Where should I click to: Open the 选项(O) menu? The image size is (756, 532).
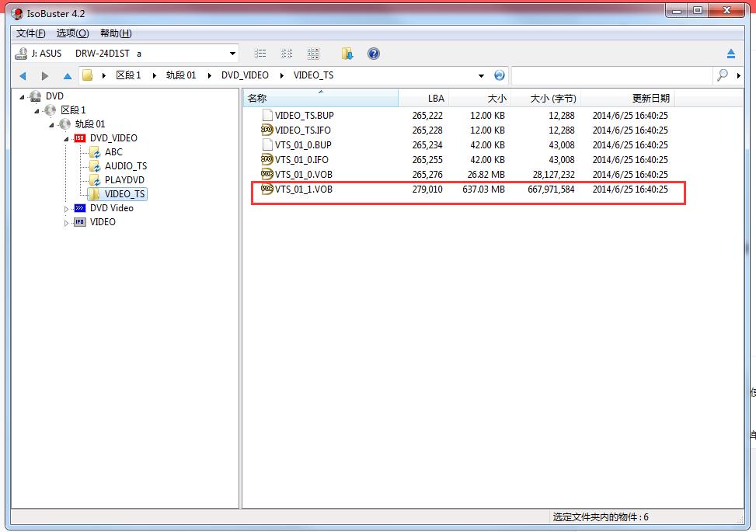pyautogui.click(x=72, y=33)
